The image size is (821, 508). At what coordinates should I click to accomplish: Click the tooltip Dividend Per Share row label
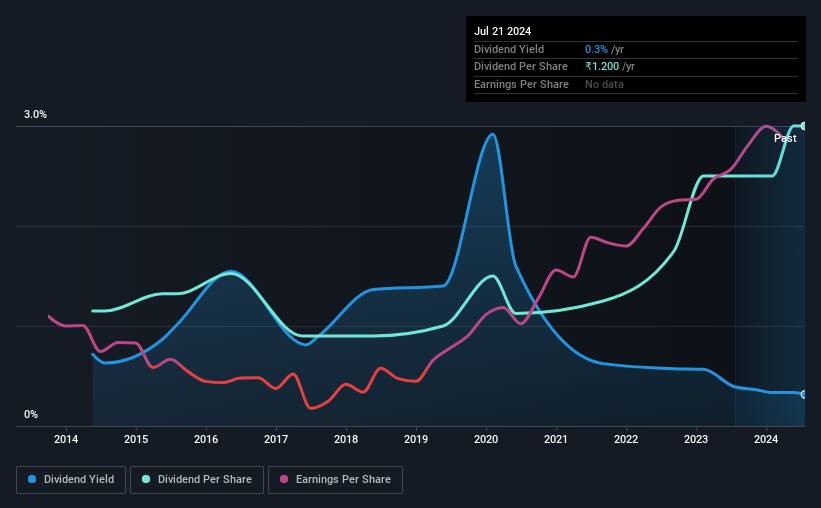point(520,67)
